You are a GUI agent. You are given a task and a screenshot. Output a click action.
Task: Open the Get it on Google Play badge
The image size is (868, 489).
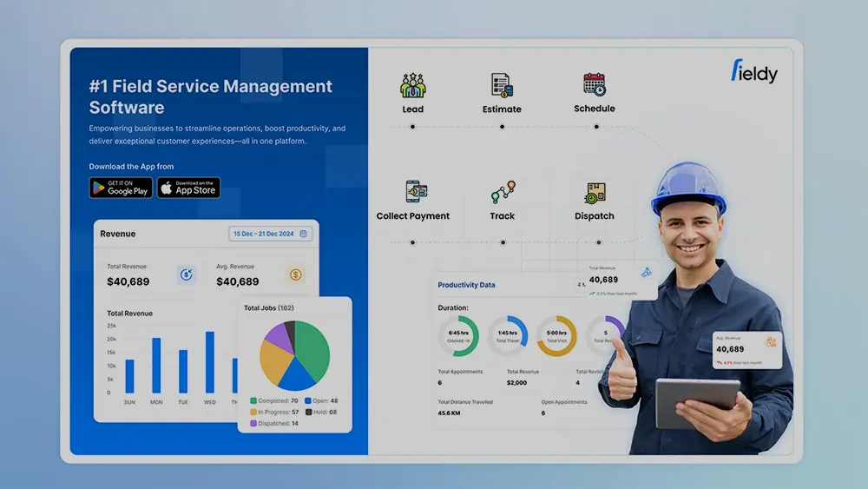click(121, 188)
